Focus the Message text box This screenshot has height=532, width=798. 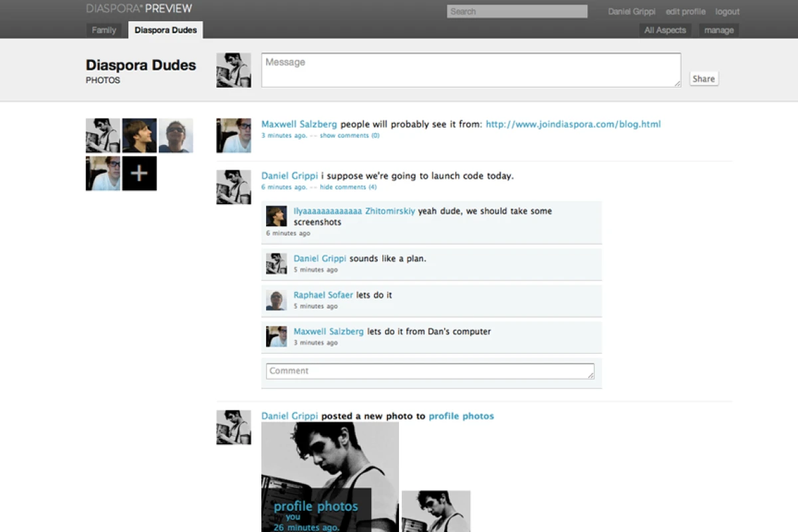471,70
